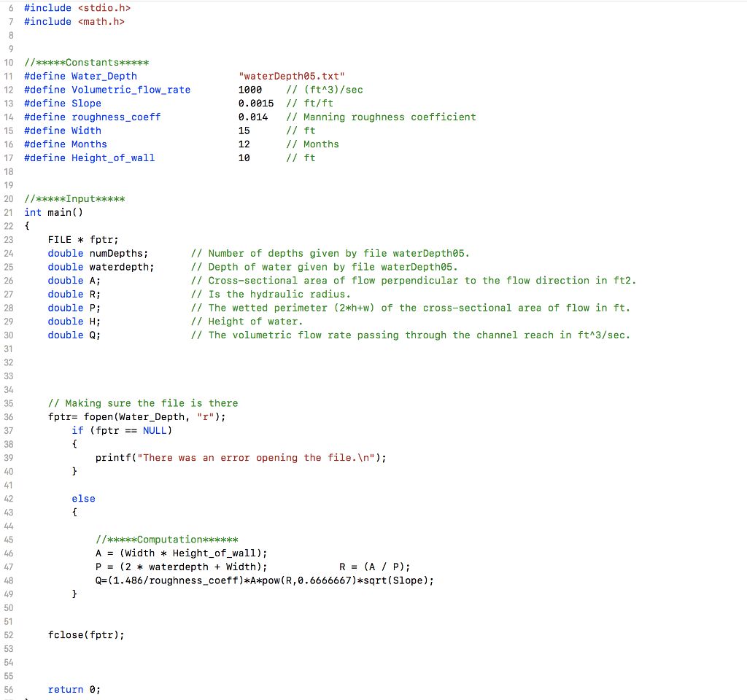Click the #include <stdio.h> line

[77, 8]
